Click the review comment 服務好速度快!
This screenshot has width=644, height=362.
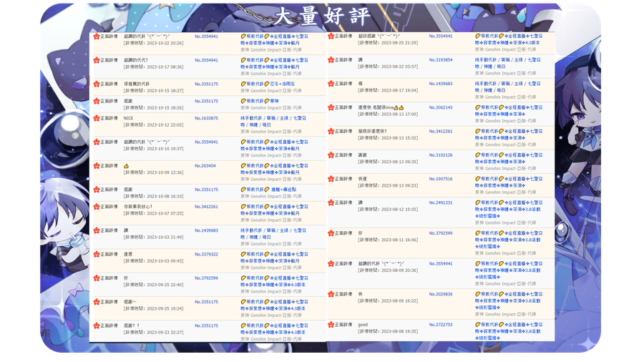click(373, 132)
